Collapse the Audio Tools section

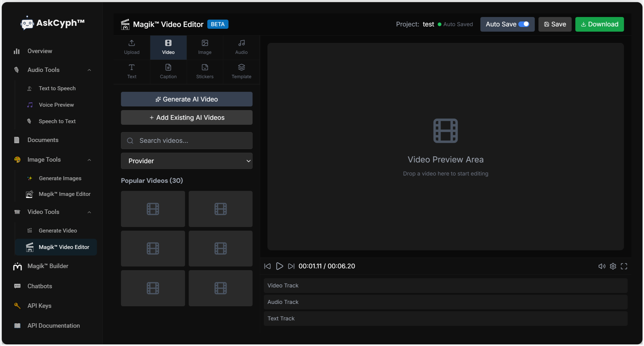[x=89, y=70]
